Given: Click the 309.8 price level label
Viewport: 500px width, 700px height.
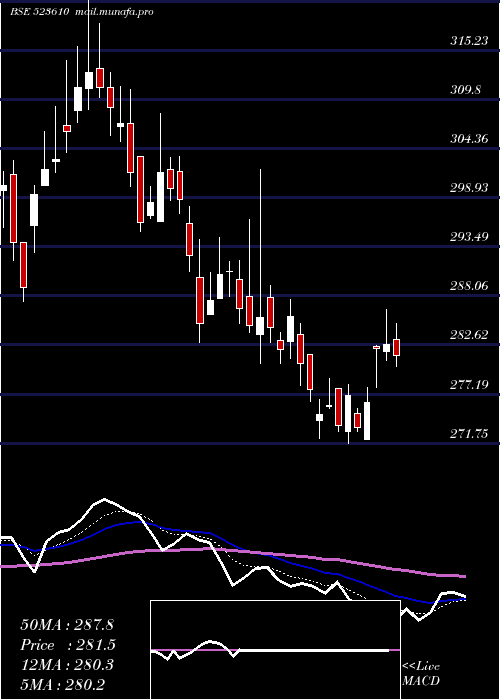Looking at the screenshot, I should (x=465, y=90).
